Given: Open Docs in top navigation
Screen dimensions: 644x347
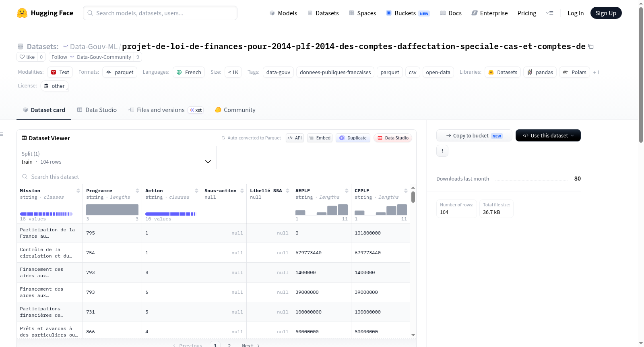Looking at the screenshot, I should point(451,13).
